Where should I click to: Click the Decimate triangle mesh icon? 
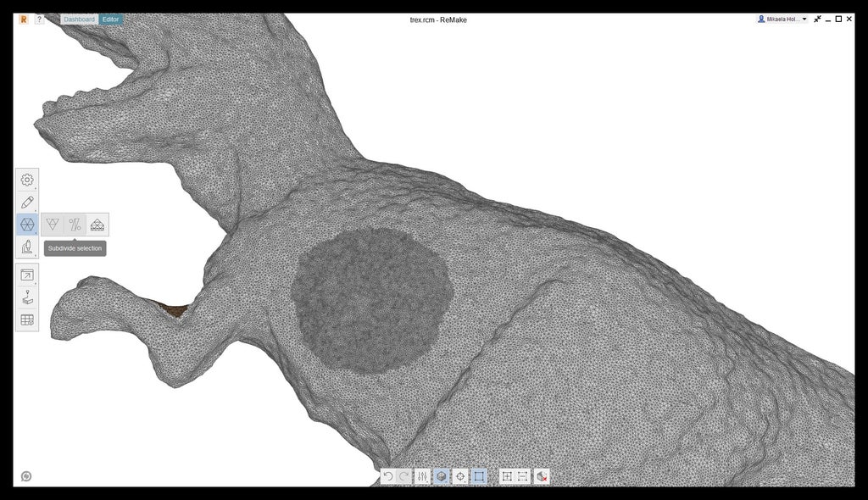tap(53, 225)
